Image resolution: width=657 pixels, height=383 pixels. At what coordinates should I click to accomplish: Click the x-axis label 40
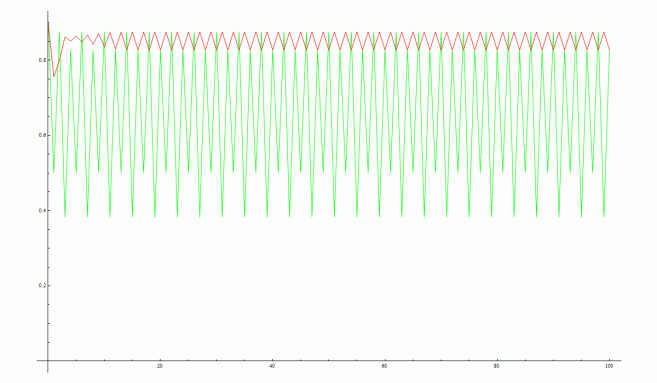pos(272,366)
